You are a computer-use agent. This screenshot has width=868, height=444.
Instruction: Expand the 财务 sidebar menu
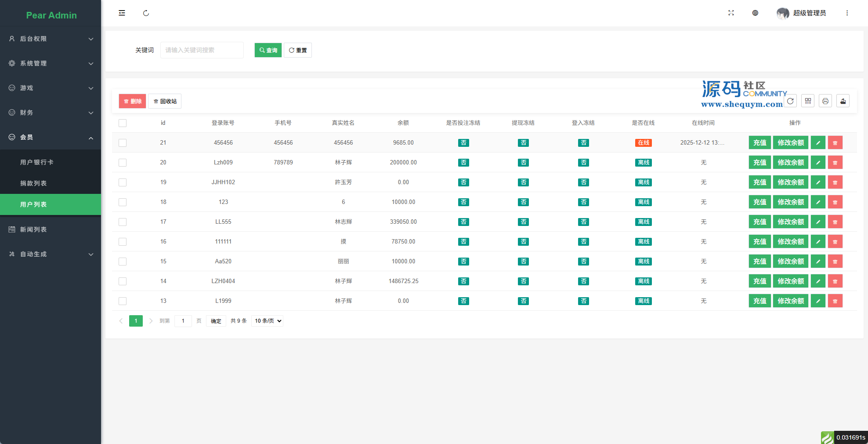point(51,113)
